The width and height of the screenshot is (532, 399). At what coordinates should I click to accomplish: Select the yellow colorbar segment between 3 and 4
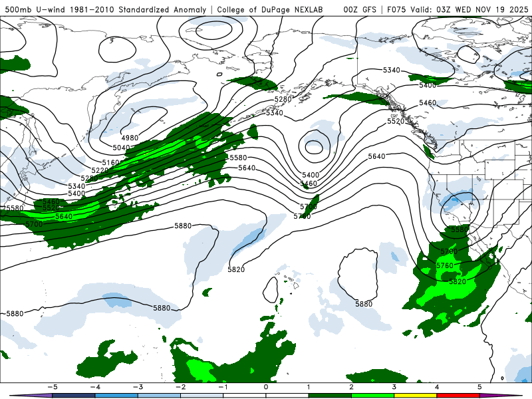click(416, 396)
